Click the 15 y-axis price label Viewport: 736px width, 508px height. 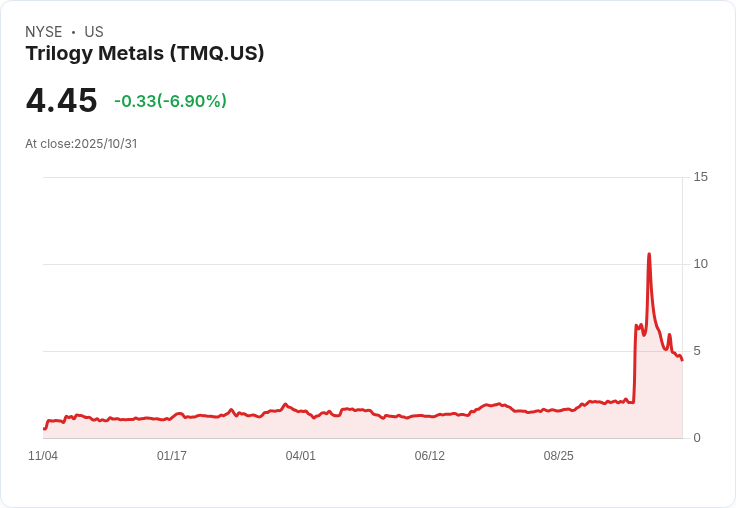point(700,177)
